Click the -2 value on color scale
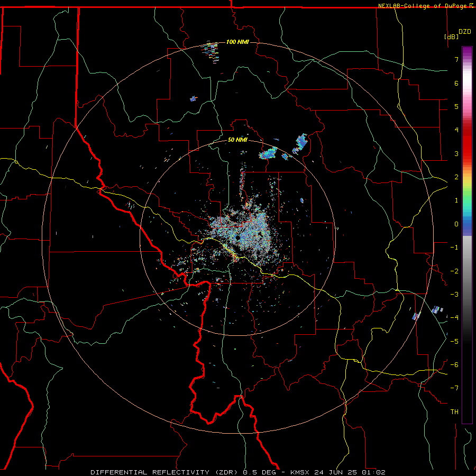The image size is (476, 476). [454, 271]
